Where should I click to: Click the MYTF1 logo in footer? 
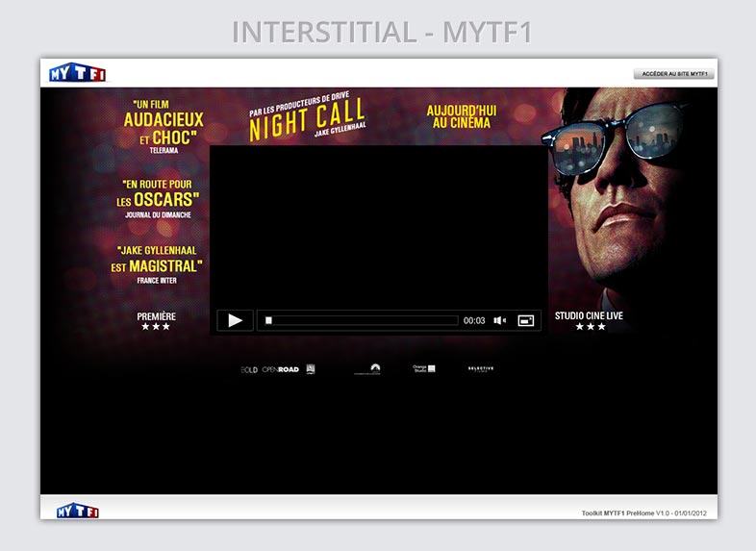(x=78, y=511)
